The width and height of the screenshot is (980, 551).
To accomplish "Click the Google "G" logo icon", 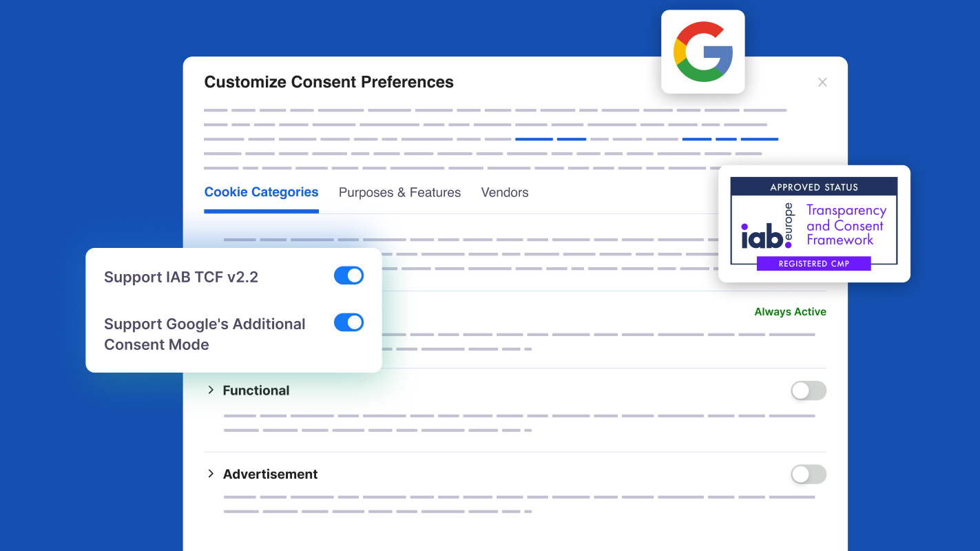I will pyautogui.click(x=702, y=51).
